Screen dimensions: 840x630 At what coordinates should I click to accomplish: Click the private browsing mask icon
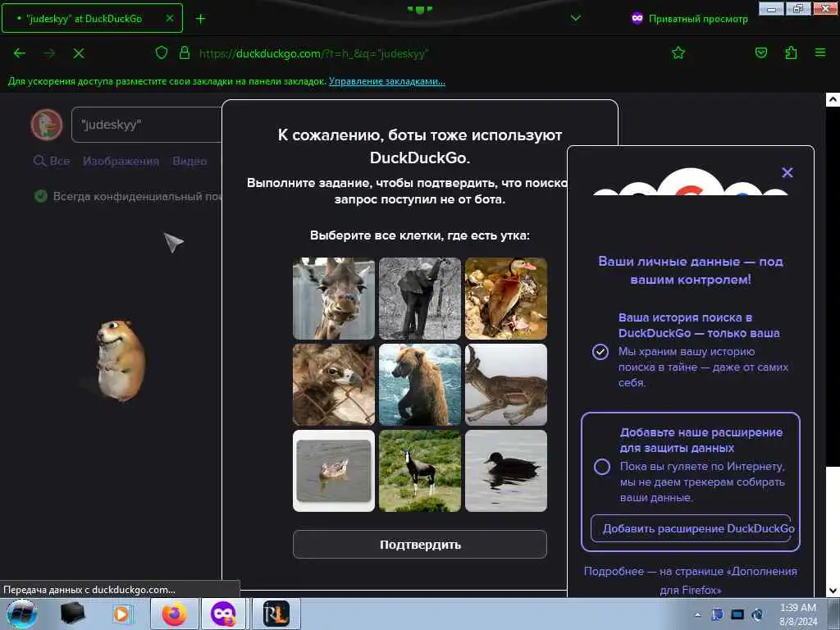[x=637, y=18]
